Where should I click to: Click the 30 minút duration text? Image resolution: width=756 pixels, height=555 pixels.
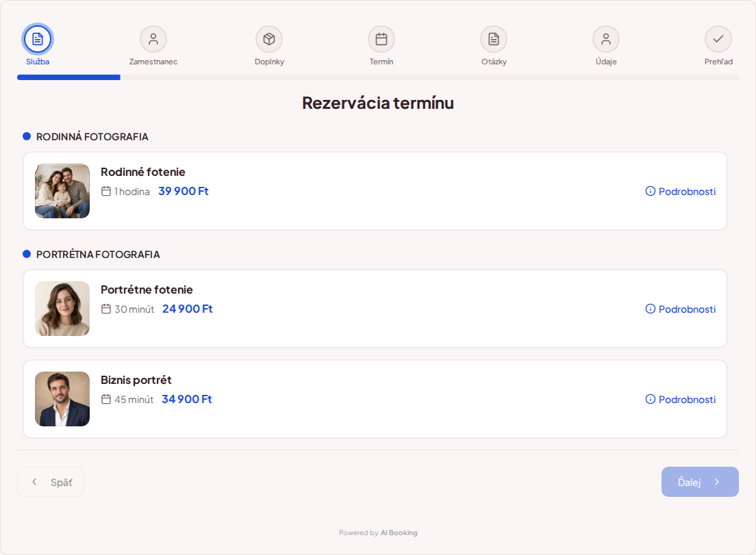click(x=134, y=309)
